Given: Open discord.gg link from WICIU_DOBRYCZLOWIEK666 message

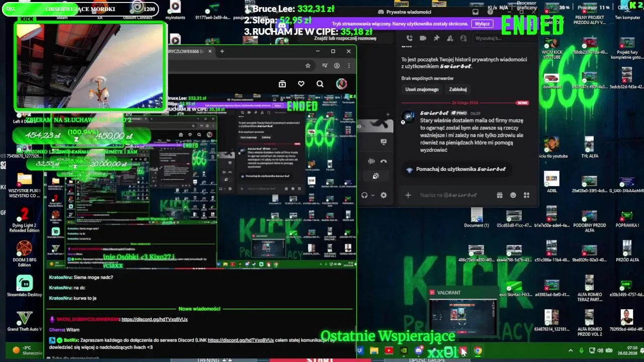Looking at the screenshot, I should [154, 319].
